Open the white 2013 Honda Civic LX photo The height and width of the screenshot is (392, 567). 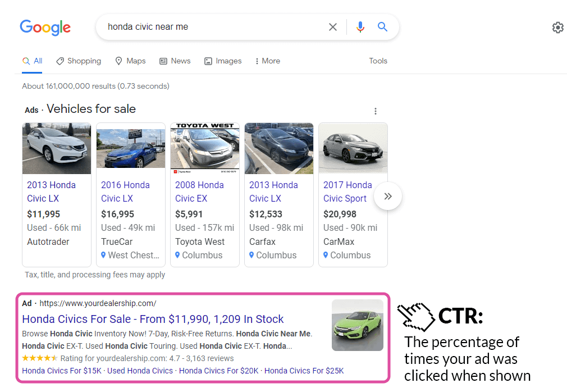(57, 148)
